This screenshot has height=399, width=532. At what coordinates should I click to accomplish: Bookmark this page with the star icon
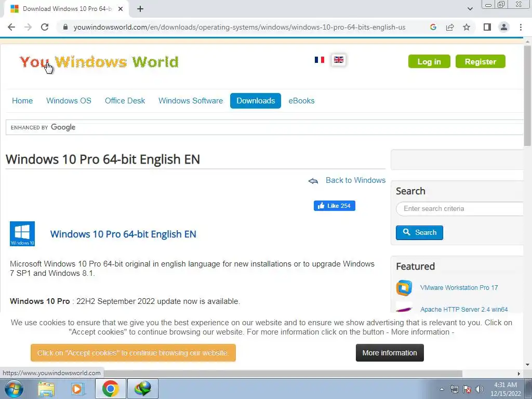(x=467, y=27)
